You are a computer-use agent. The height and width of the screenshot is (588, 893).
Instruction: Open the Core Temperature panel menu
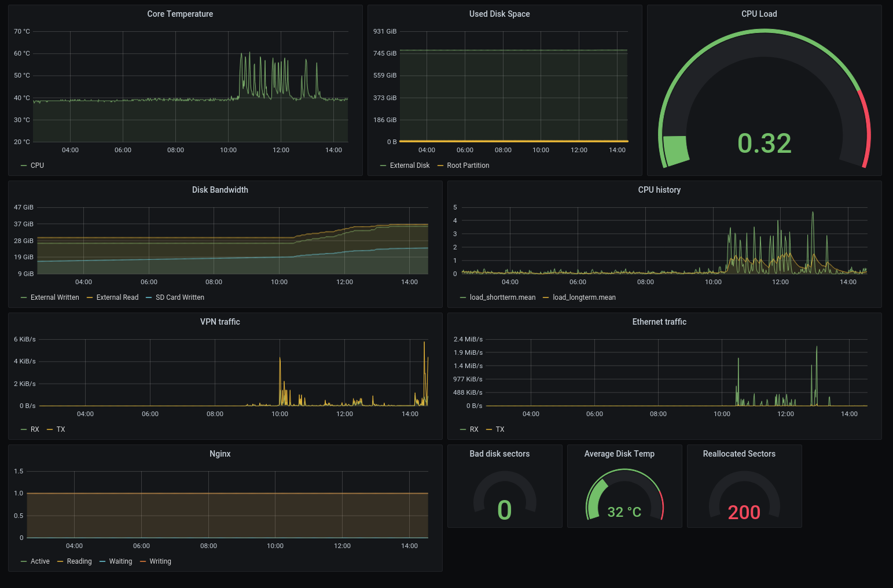[180, 14]
